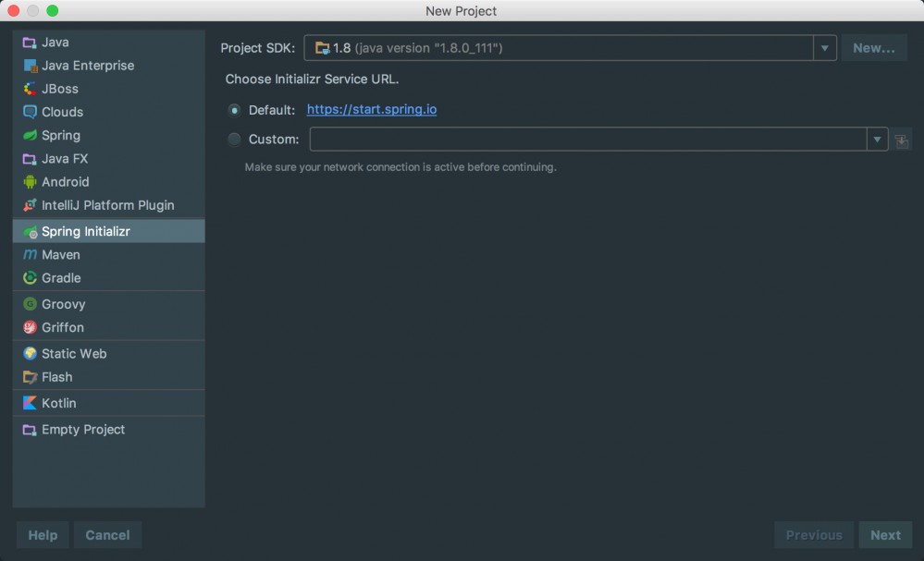Select Kotlin project type
Screen dimensions: 924x561
pyautogui.click(x=109, y=403)
